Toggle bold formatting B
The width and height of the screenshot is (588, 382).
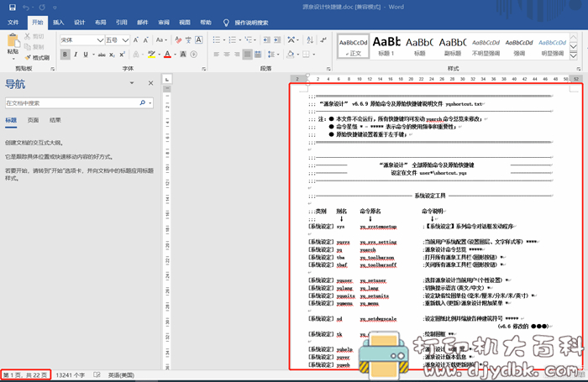pos(65,55)
